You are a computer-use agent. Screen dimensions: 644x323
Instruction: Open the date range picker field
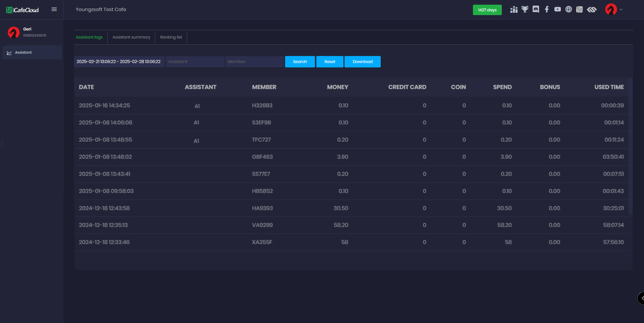pos(119,62)
